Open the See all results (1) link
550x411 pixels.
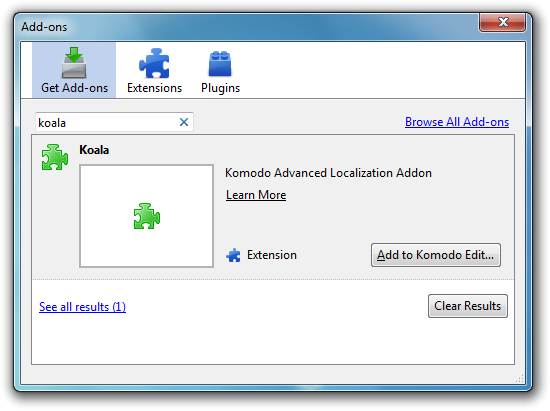coord(82,307)
